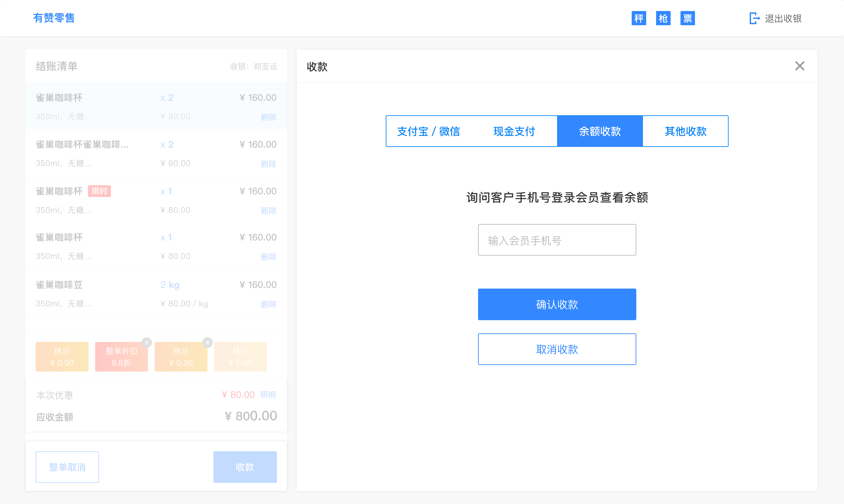The image size is (844, 504).
Task: Click the ¥ 80.00 / kg unit price
Action: [184, 304]
